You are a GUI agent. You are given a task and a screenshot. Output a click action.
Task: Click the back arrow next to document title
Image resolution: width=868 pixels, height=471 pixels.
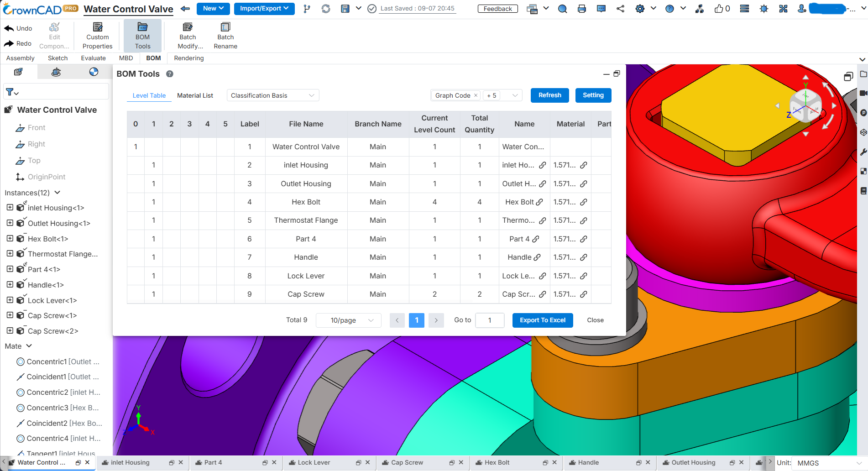click(185, 9)
